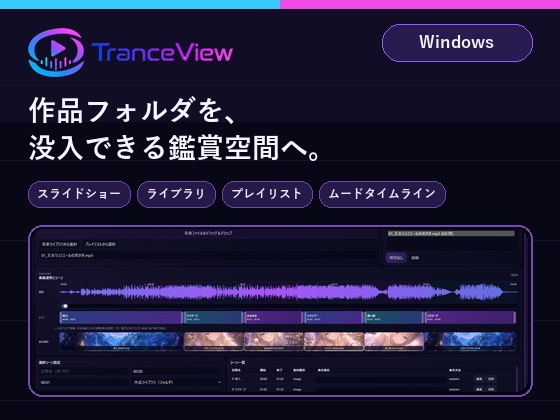Select the スライドショー tag
The height and width of the screenshot is (420, 560).
coord(79,194)
